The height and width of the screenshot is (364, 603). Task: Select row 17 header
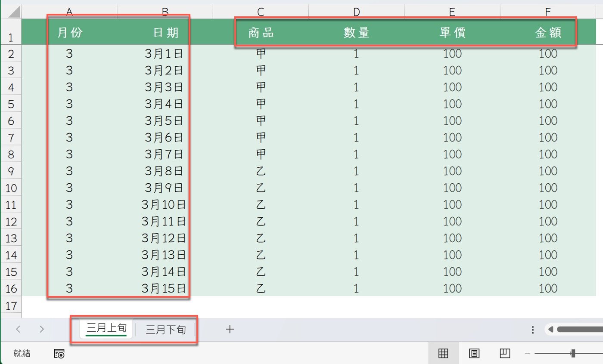10,306
